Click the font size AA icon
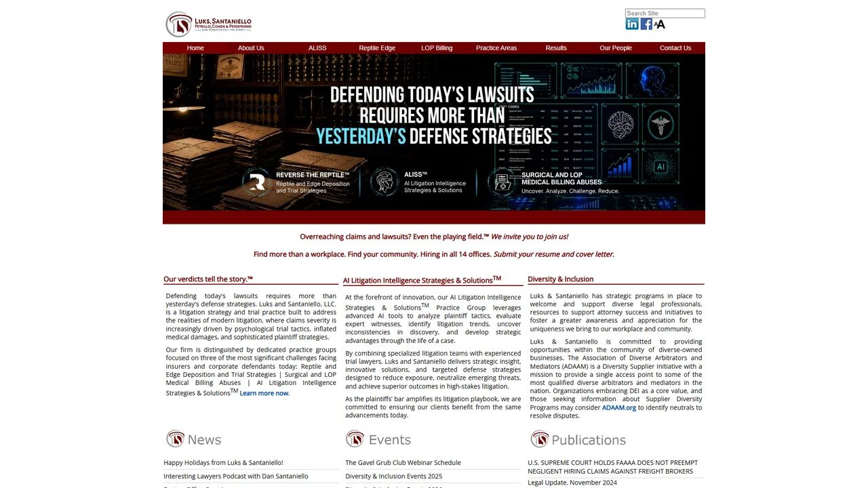This screenshot has width=868, height=488. click(x=660, y=24)
